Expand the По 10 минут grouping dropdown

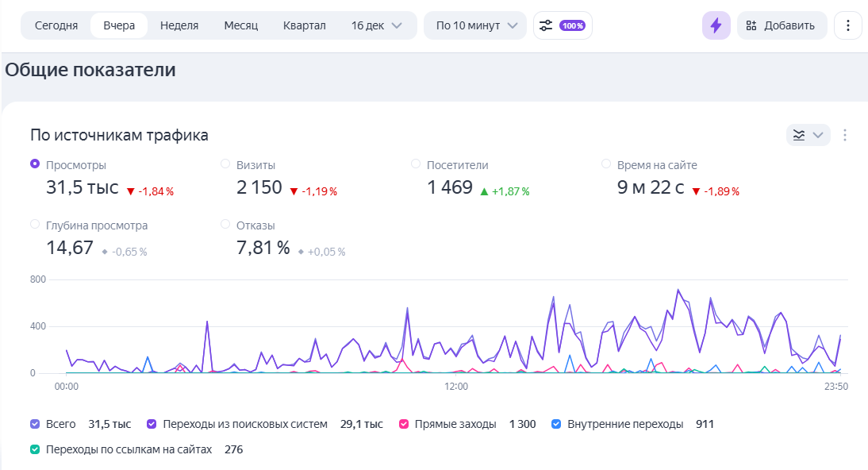pyautogui.click(x=475, y=25)
